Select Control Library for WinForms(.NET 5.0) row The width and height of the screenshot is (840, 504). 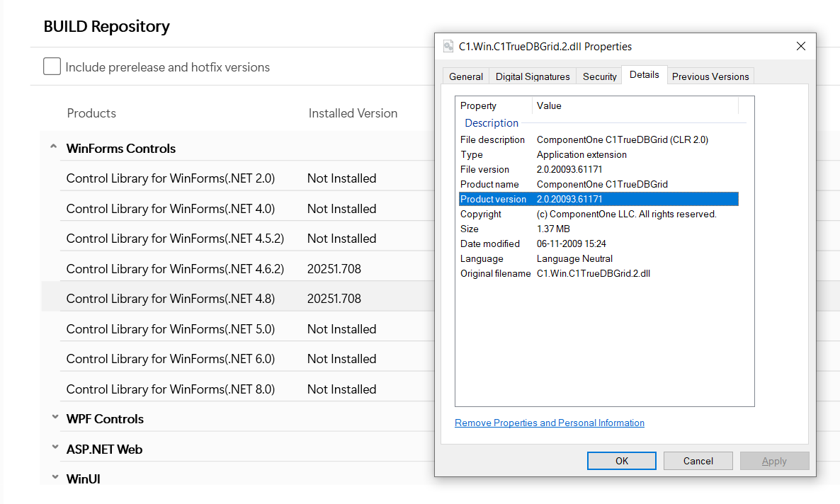[x=237, y=329]
